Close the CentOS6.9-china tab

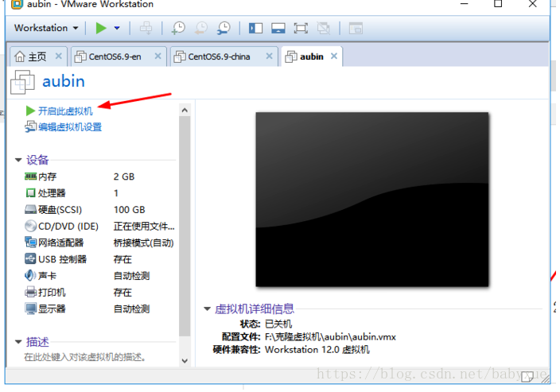[x=270, y=56]
